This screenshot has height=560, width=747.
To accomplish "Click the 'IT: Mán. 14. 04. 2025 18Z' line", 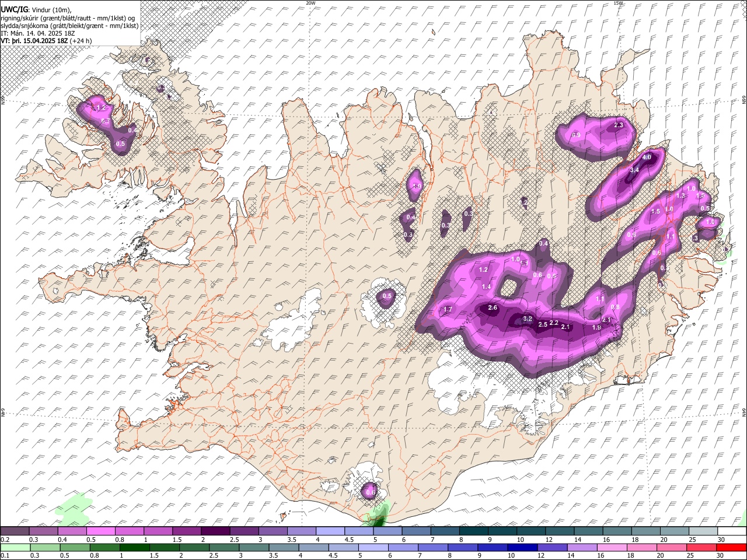I will 38,33.
